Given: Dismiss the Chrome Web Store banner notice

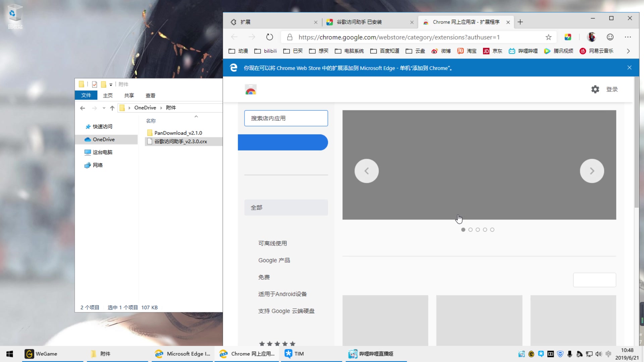Looking at the screenshot, I should pos(629,67).
